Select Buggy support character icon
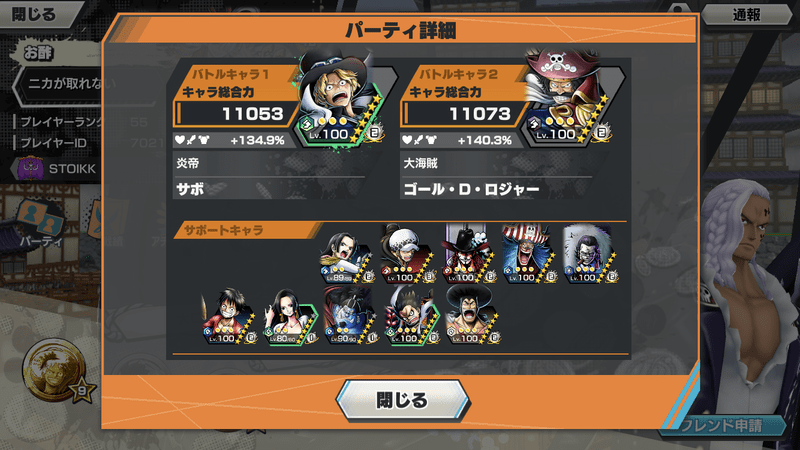The height and width of the screenshot is (450, 800). 530,254
